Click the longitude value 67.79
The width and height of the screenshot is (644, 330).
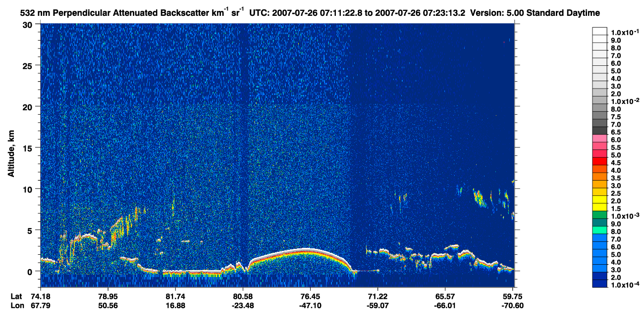(x=41, y=305)
